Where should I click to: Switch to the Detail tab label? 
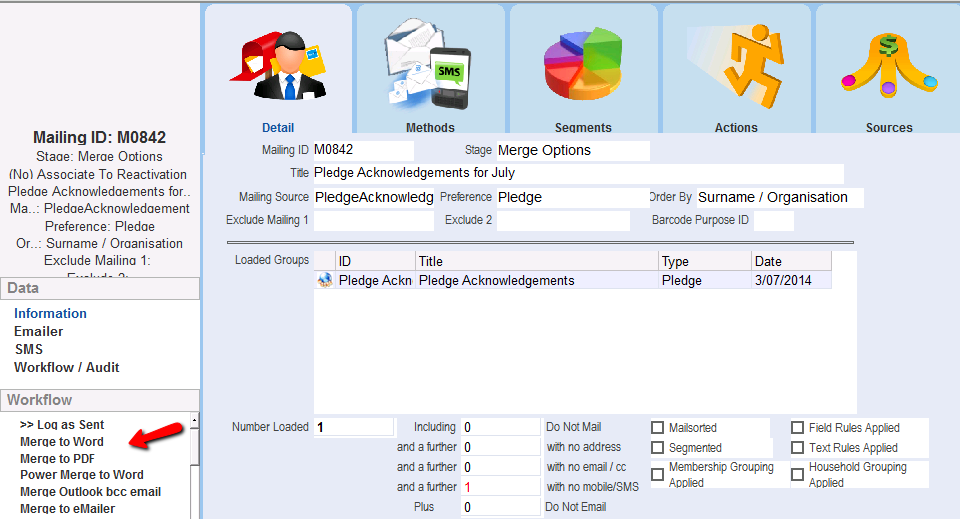pyautogui.click(x=278, y=127)
